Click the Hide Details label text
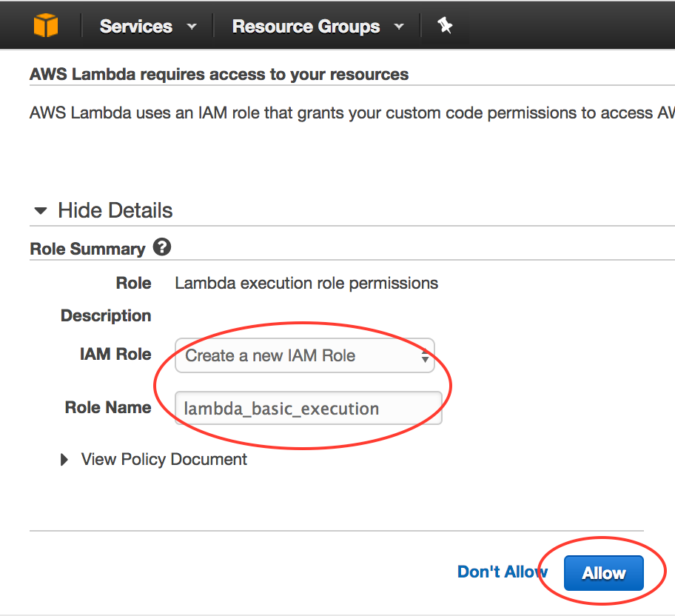The image size is (675, 616). [115, 210]
